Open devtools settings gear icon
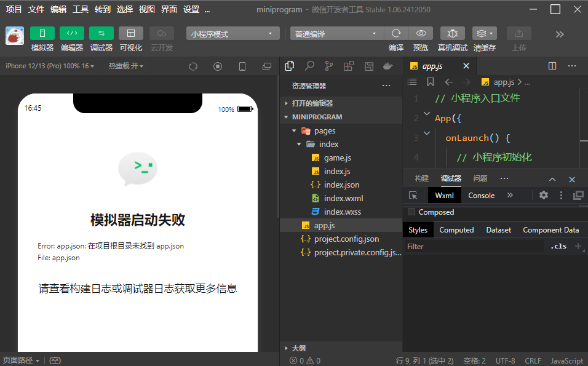Screen dimensions: 588x366 click(543, 195)
